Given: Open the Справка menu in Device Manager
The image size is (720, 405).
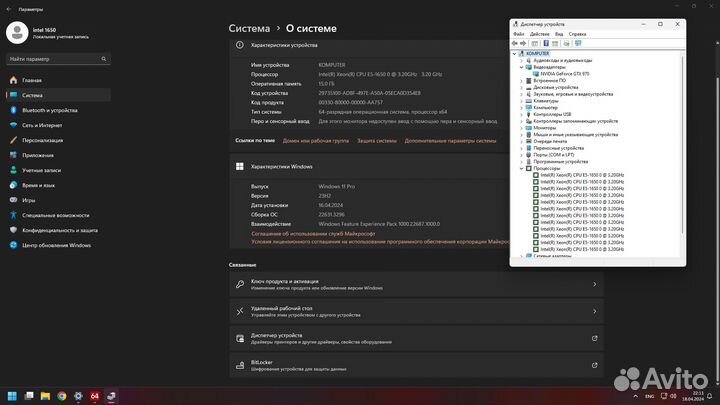Looking at the screenshot, I should click(x=577, y=34).
